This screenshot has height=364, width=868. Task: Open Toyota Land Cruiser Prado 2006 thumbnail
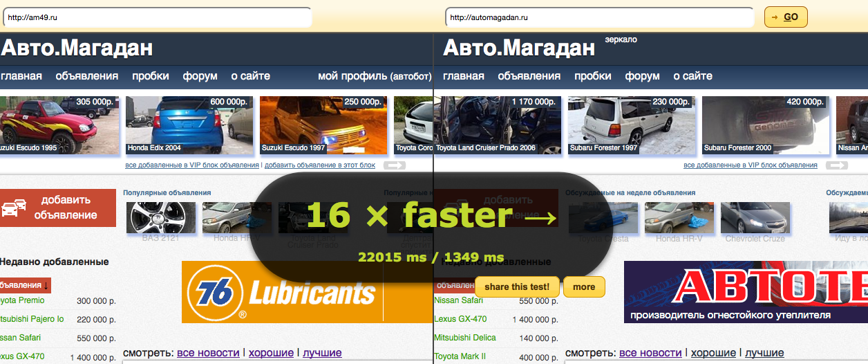[x=498, y=125]
